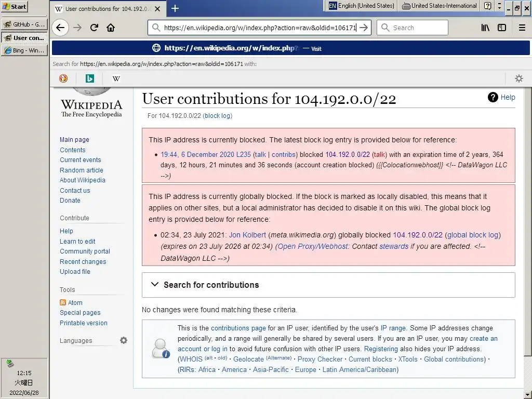Open the Languages settings gear
Image resolution: width=532 pixels, height=399 pixels.
click(124, 340)
